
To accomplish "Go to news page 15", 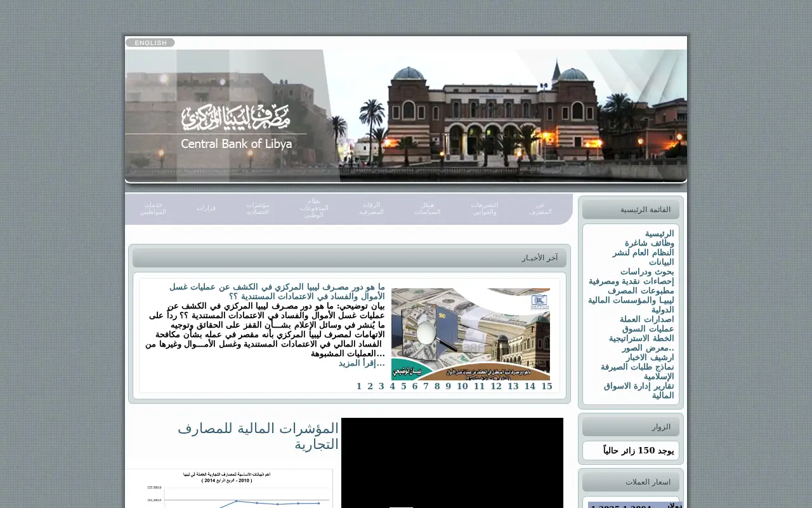I will click(x=547, y=386).
